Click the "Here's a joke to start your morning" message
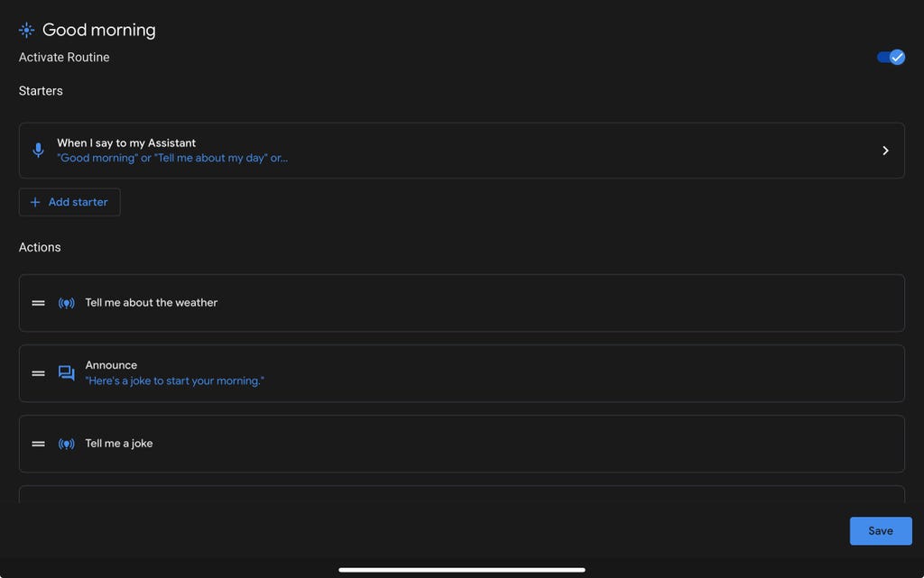 pyautogui.click(x=174, y=381)
